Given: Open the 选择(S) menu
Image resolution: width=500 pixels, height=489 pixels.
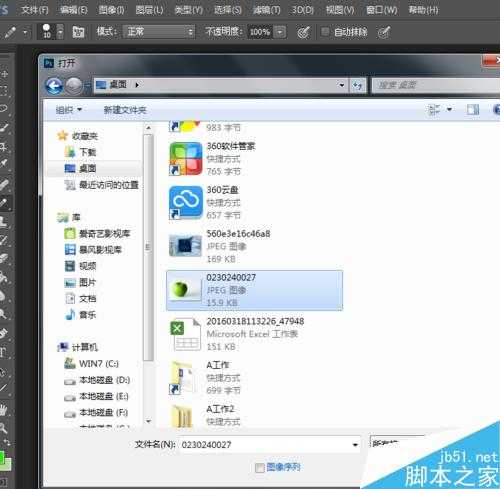Looking at the screenshot, I should pyautogui.click(x=228, y=10).
